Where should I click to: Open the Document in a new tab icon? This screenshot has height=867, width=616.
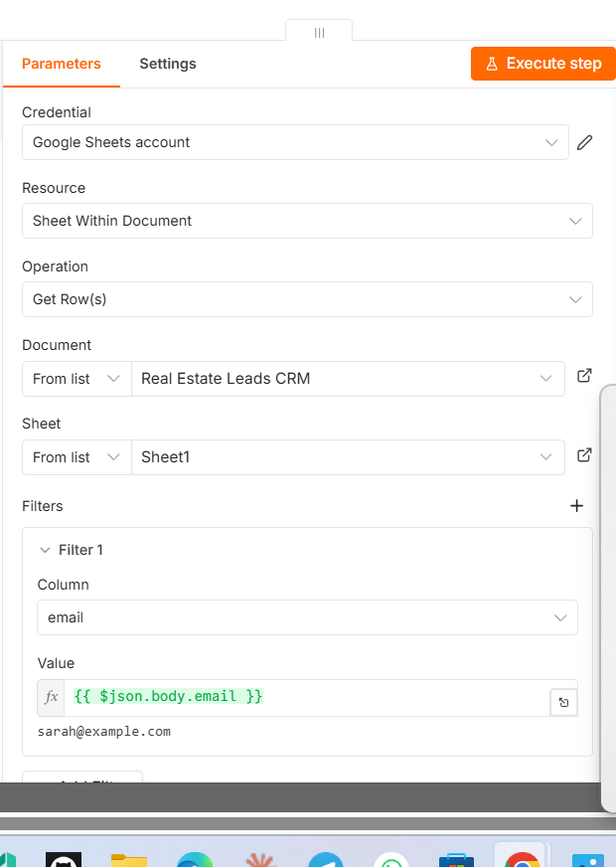point(584,376)
